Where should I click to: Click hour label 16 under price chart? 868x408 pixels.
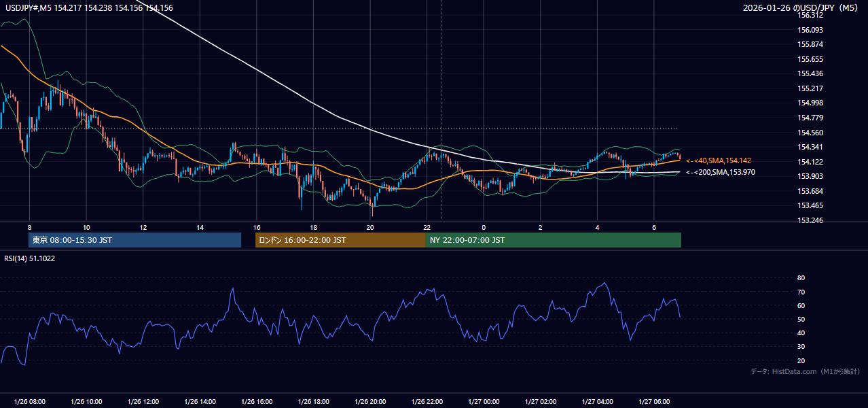point(257,227)
